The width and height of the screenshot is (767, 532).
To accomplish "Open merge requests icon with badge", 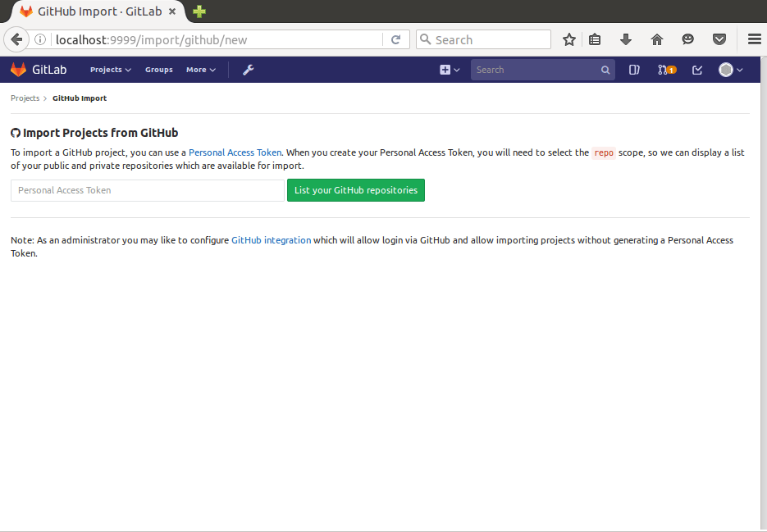I will (x=667, y=70).
